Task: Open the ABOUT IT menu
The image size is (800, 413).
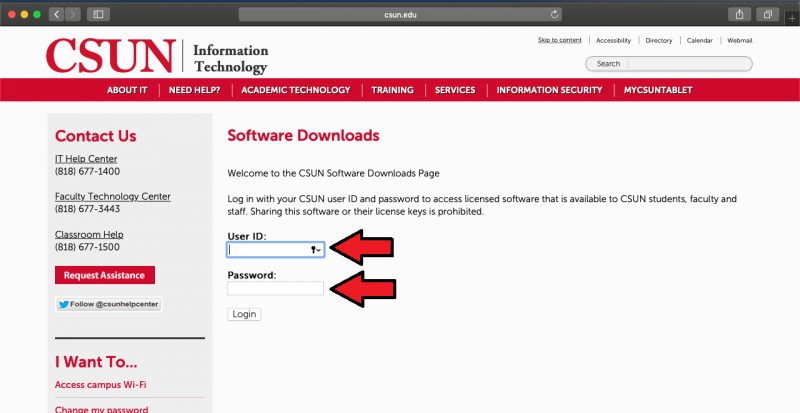Action: point(127,90)
